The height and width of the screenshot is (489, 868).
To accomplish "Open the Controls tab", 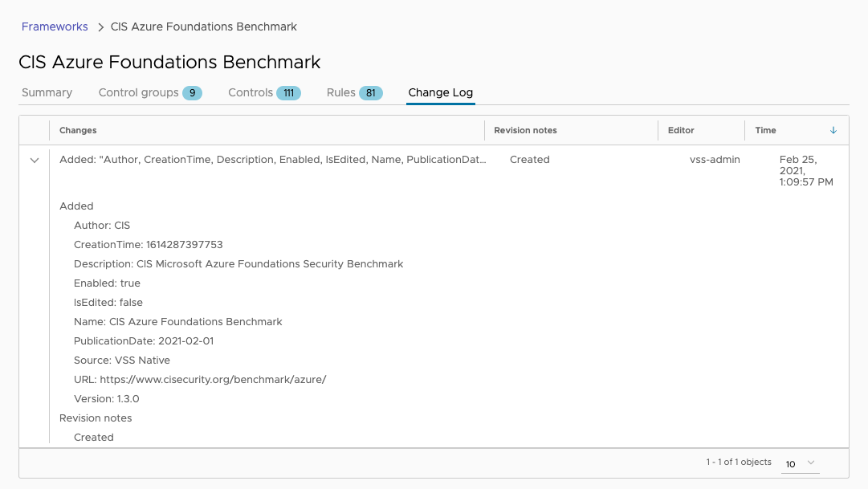I will click(x=264, y=92).
